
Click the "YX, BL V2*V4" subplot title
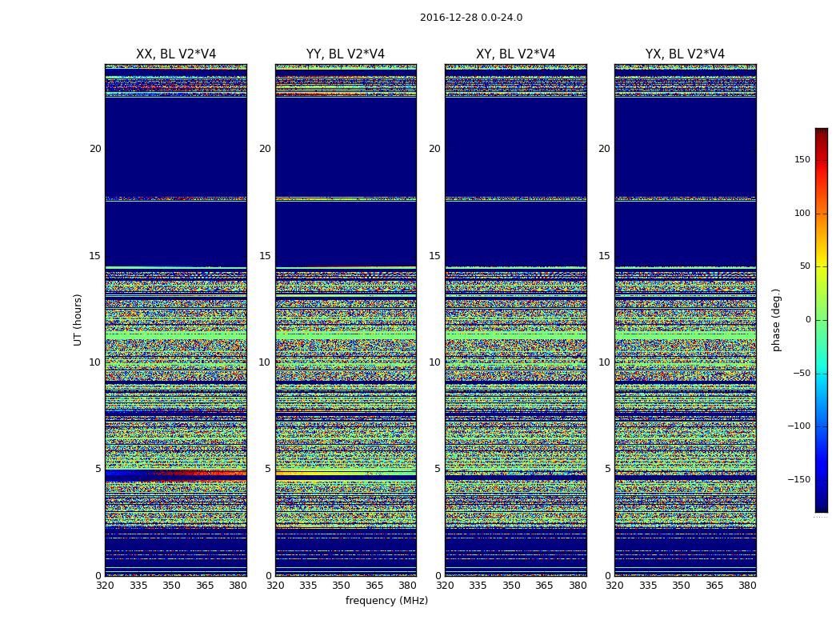tap(685, 54)
